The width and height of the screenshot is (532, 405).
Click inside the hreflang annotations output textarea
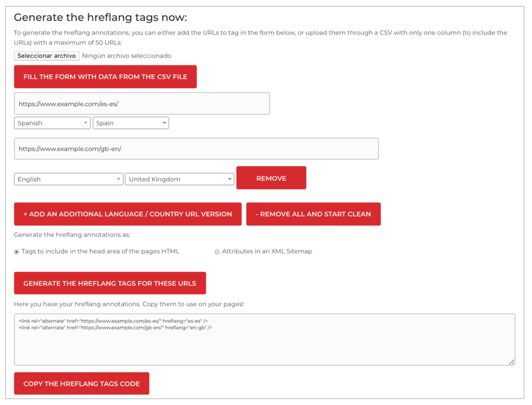click(265, 340)
